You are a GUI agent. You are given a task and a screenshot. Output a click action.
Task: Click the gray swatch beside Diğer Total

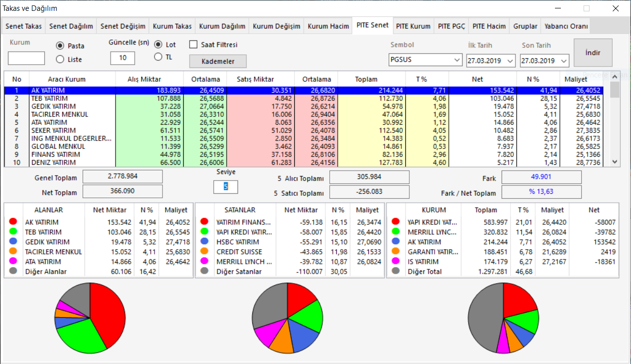(395, 271)
